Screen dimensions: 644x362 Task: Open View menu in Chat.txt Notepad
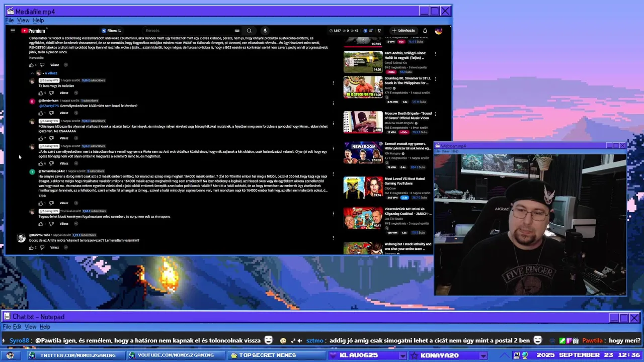[31, 327]
